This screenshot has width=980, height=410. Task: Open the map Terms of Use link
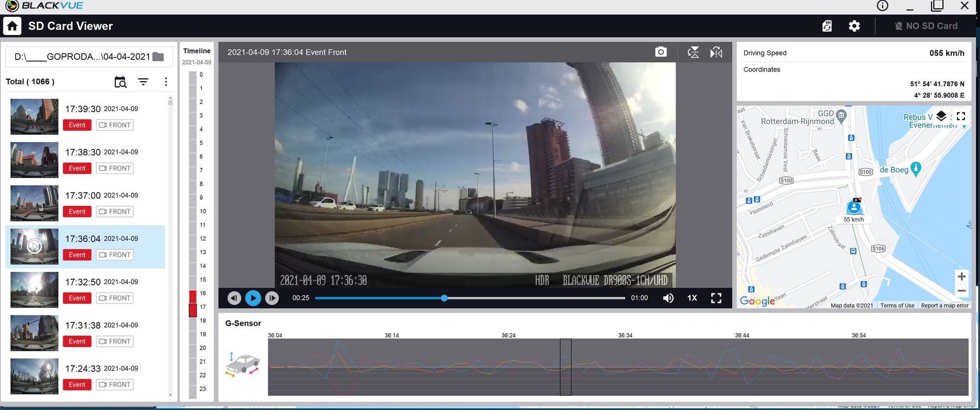click(x=897, y=306)
